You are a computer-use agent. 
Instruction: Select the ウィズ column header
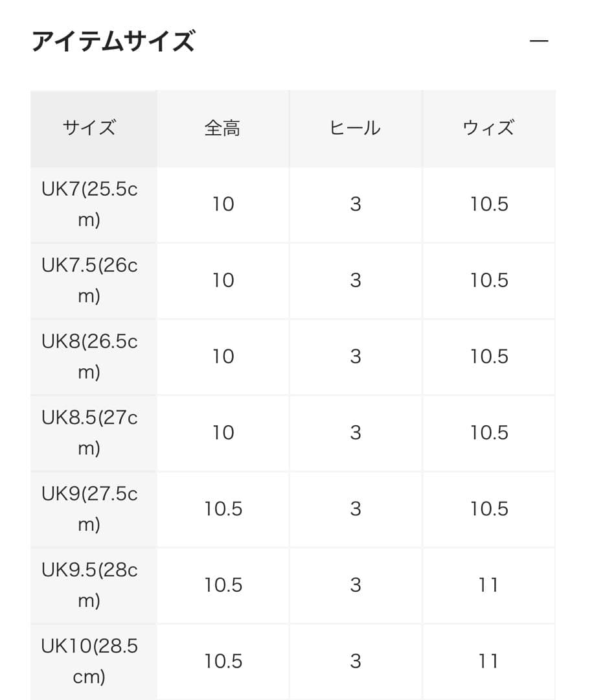tap(489, 128)
